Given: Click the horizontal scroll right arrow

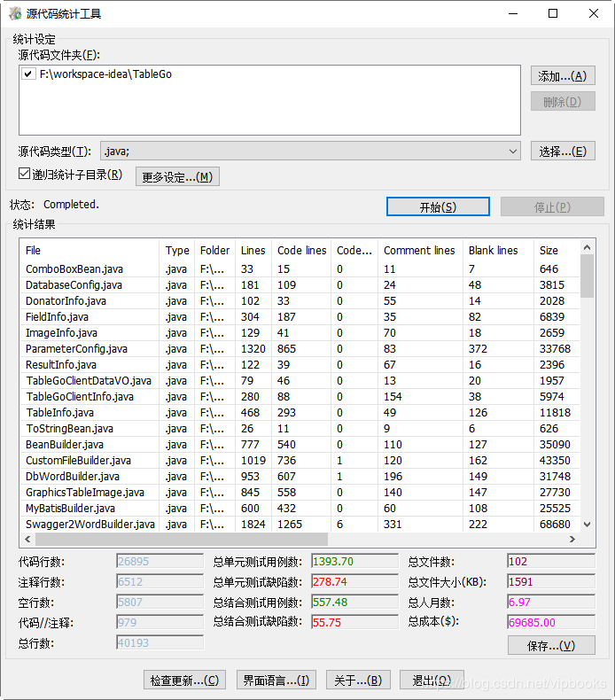Looking at the screenshot, I should (x=572, y=540).
